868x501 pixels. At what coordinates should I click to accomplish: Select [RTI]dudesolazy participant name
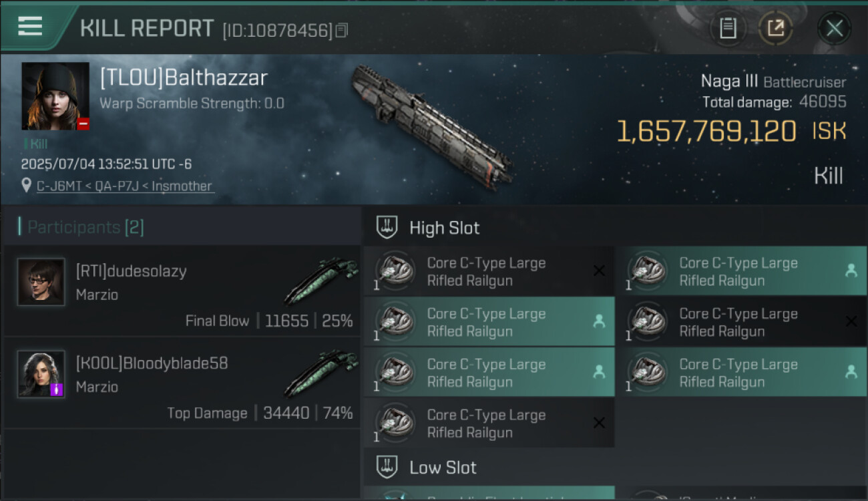131,271
